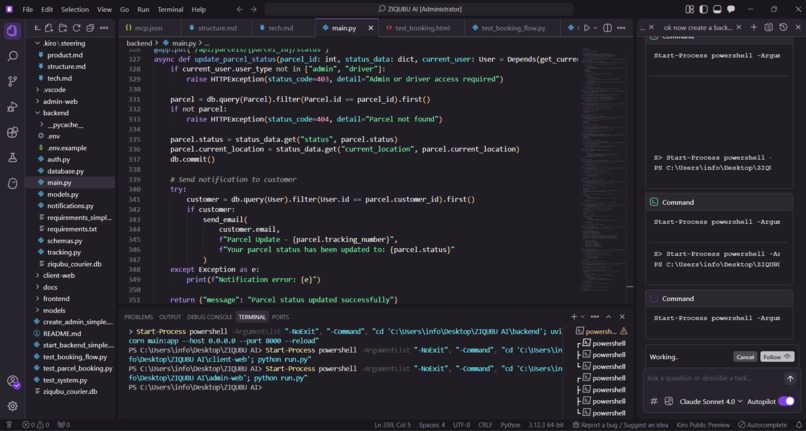
Task: Click Run Python file play icon
Action: tap(586, 28)
